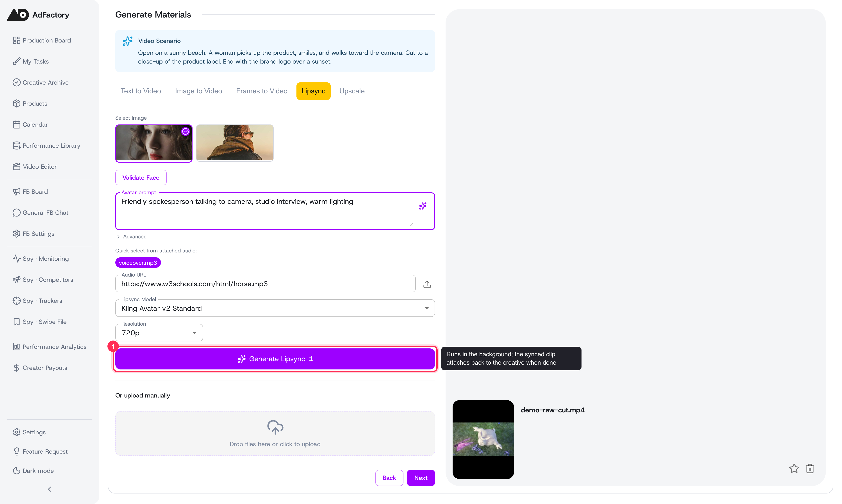
Task: Click the AdFactory logo
Action: (38, 15)
